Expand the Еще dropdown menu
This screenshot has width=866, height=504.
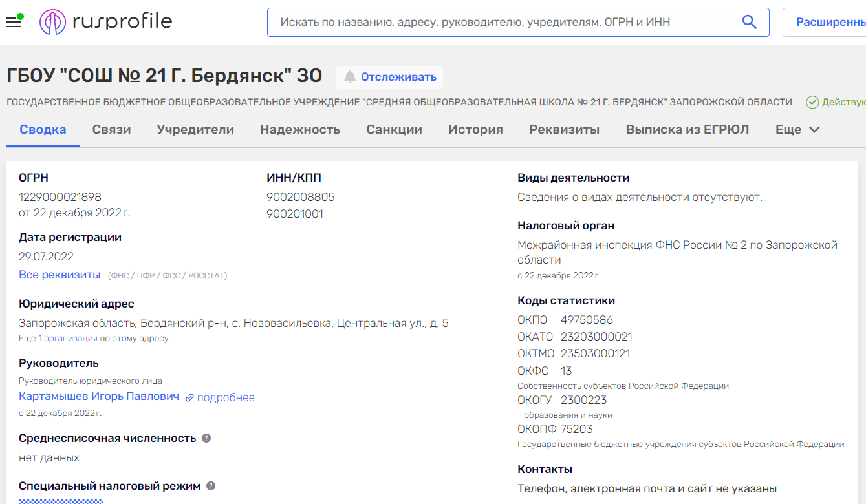[797, 130]
